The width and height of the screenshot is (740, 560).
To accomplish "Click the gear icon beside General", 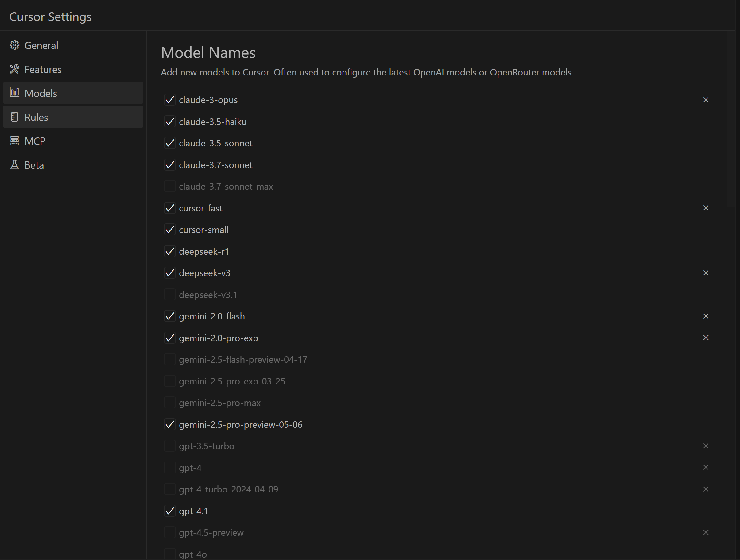I will pos(14,45).
